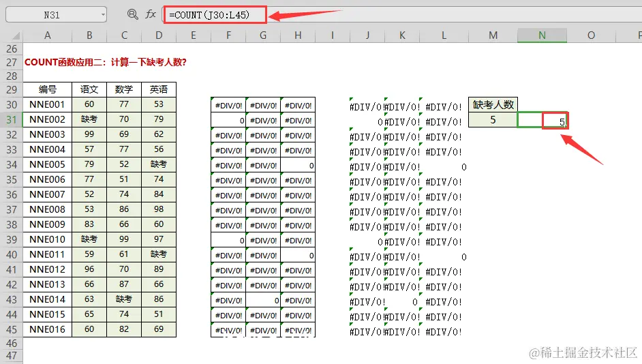Select cell NNE005
This screenshot has width=642, height=364.
(x=48, y=164)
